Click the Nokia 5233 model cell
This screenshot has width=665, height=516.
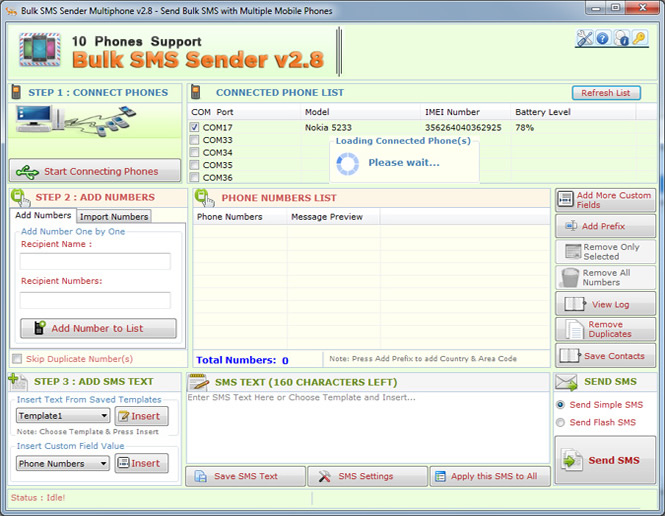[328, 127]
